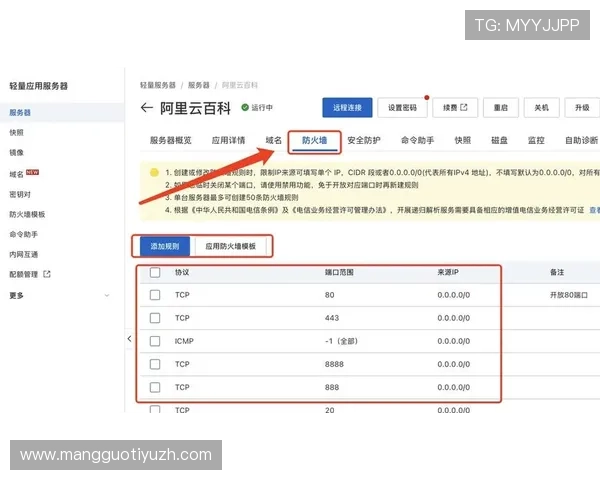
Task: Open the 安全防护 tab
Action: click(364, 140)
